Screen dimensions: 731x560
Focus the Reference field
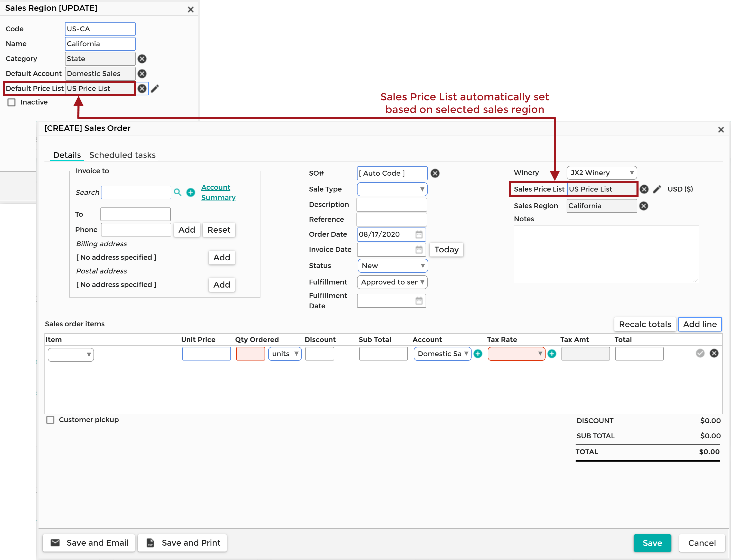point(392,220)
